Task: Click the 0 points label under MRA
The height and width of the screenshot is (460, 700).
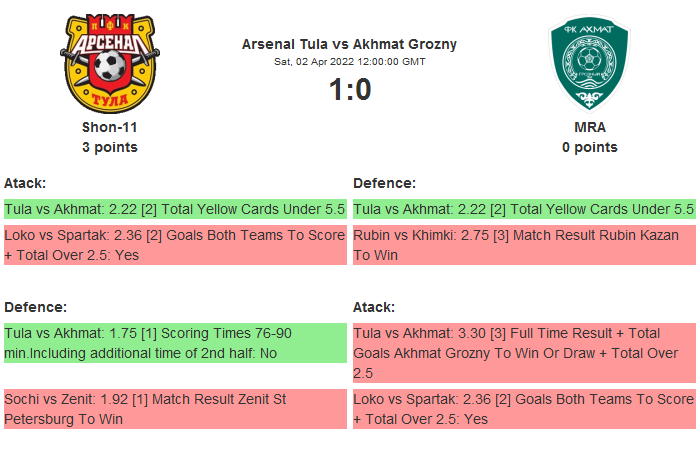Action: (x=589, y=147)
